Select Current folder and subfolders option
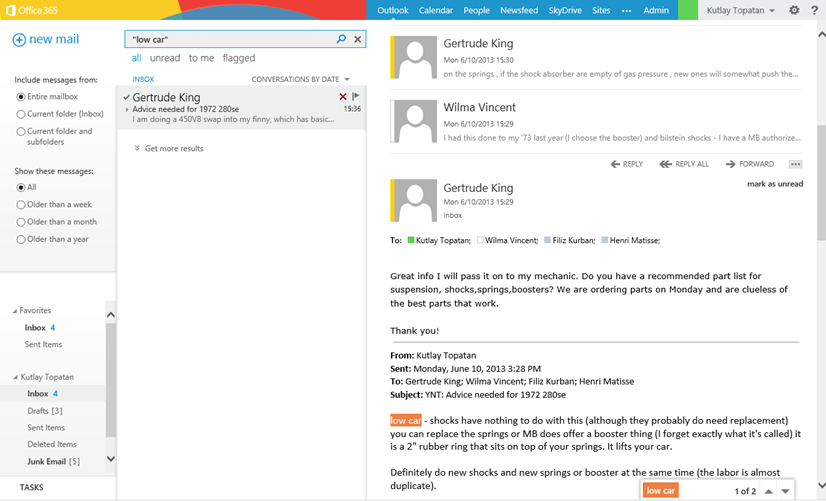The height and width of the screenshot is (501, 826). [21, 132]
